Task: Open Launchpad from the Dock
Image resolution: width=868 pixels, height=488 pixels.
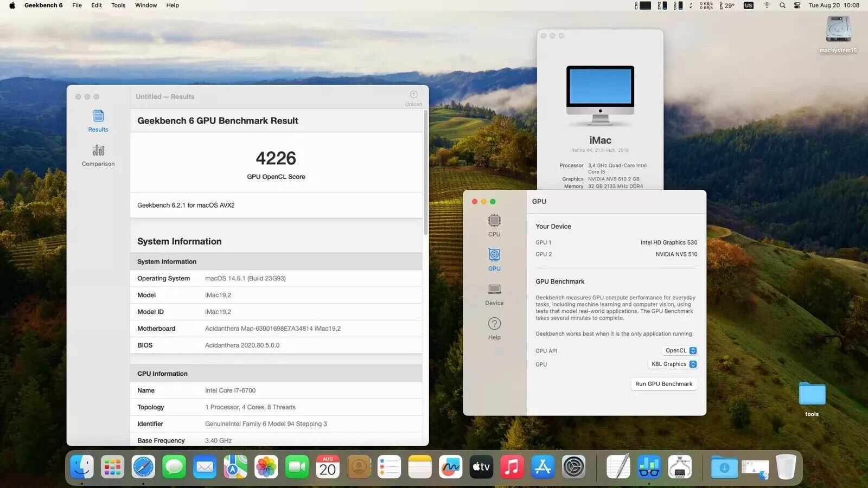Action: pos(113,467)
